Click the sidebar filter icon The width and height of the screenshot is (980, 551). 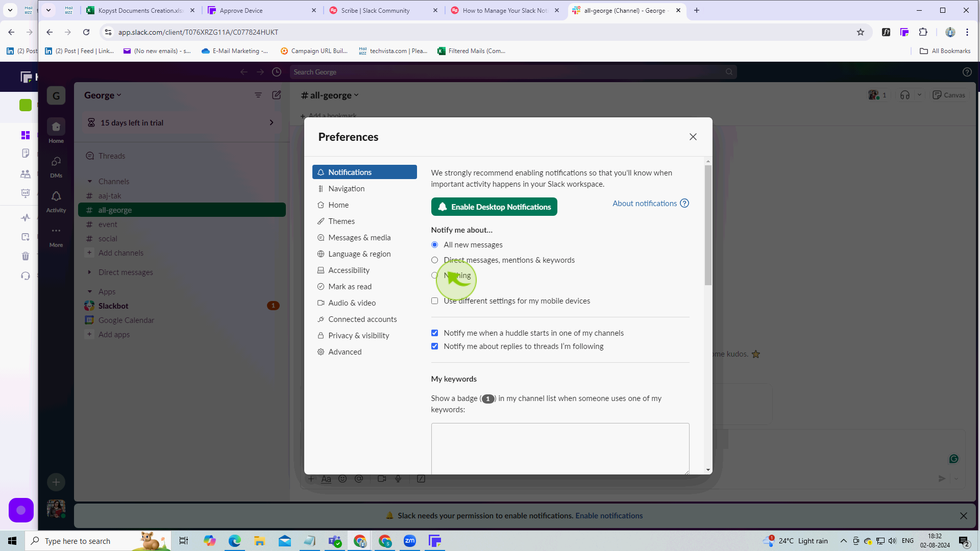pos(258,95)
